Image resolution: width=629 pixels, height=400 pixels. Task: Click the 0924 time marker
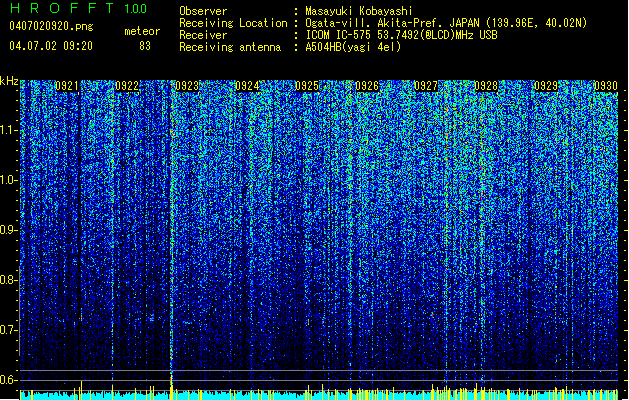(247, 86)
